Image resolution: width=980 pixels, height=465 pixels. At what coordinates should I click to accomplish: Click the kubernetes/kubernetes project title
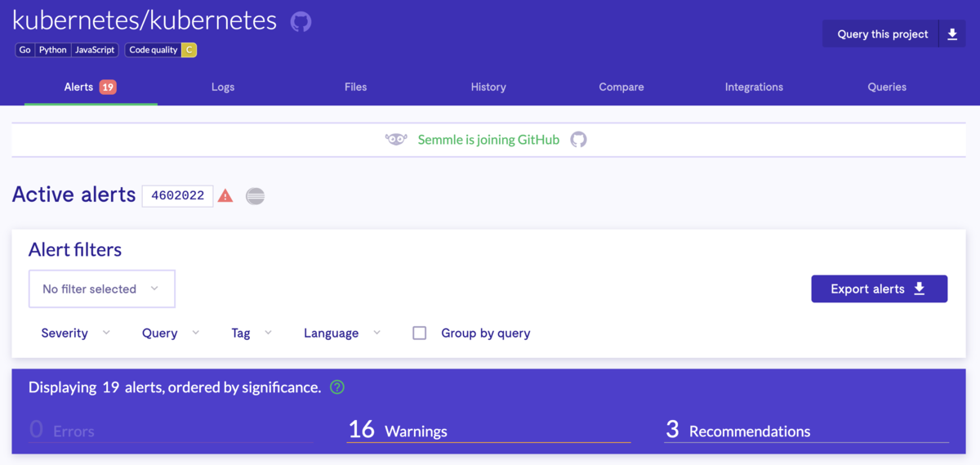click(145, 20)
